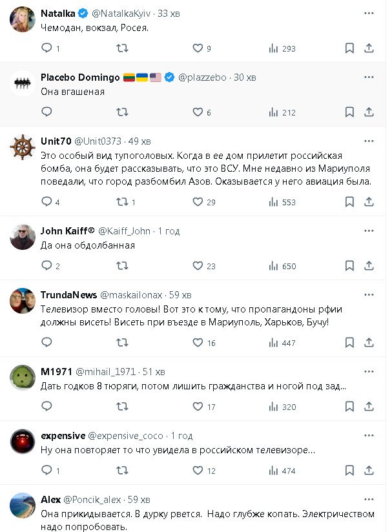Image resolution: width=392 pixels, height=532 pixels.
Task: Open more options on Natalka's tweet
Action: click(x=369, y=14)
